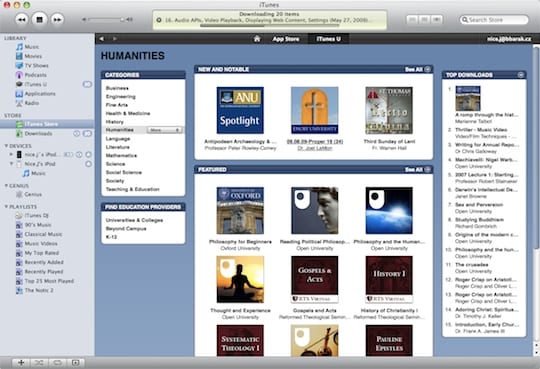Go back to the previous track
The width and height of the screenshot is (540, 369).
(21, 20)
